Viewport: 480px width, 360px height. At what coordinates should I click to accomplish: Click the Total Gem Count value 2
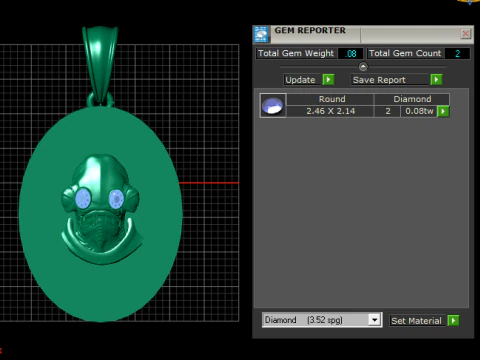457,53
